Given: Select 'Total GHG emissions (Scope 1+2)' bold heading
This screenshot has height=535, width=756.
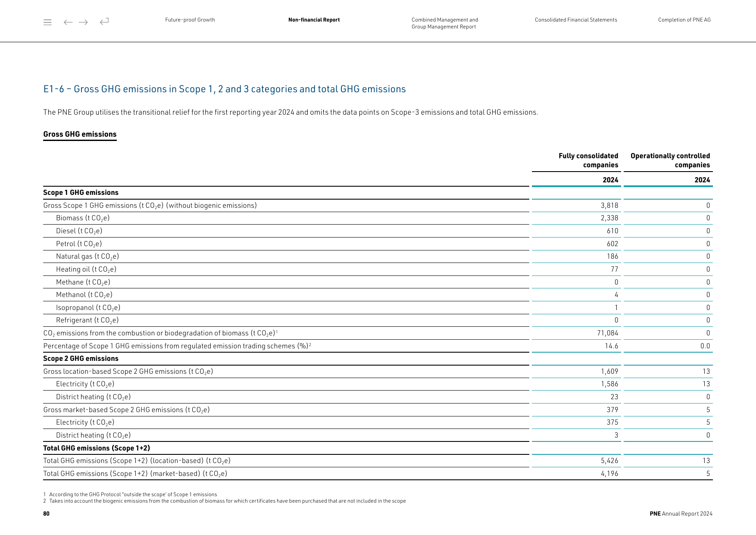Looking at the screenshot, I should click(97, 448).
